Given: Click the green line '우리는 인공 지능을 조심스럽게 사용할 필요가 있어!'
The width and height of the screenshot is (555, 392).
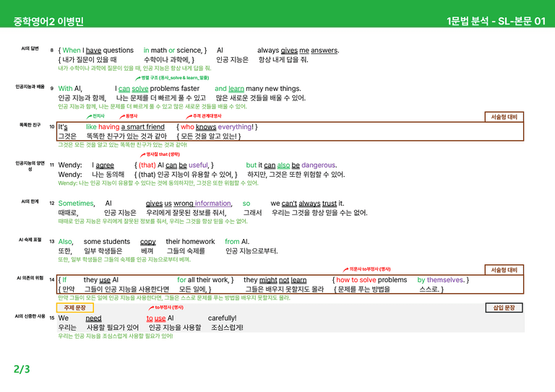Looking at the screenshot, I should (116, 336).
